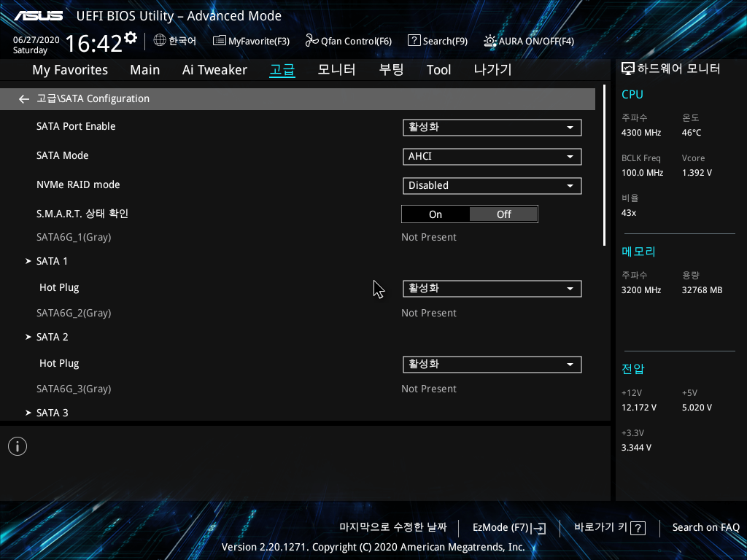The height and width of the screenshot is (560, 747).
Task: Click hardware monitor screen icon
Action: tap(628, 69)
